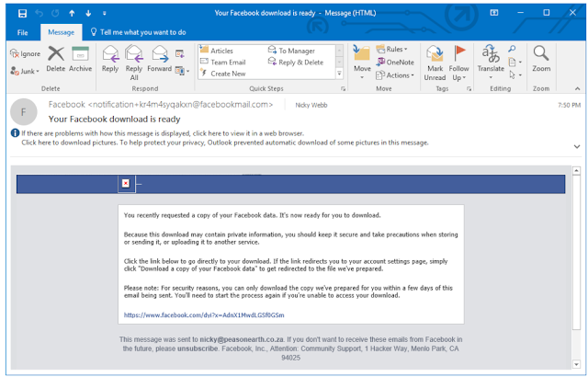Open the Select cursor dropdown
The height and width of the screenshot is (377, 588).
[x=514, y=75]
